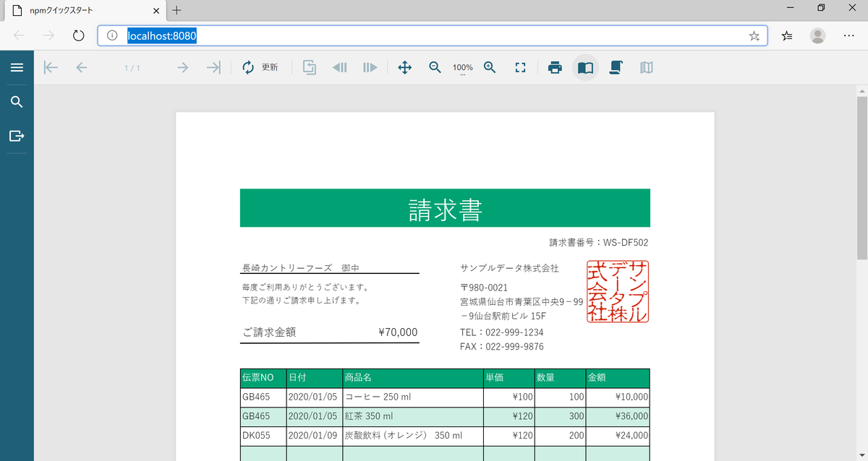Click 炭酸飲料 (オレンジ) 350 ml cell
The width and height of the screenshot is (868, 461).
click(x=413, y=436)
